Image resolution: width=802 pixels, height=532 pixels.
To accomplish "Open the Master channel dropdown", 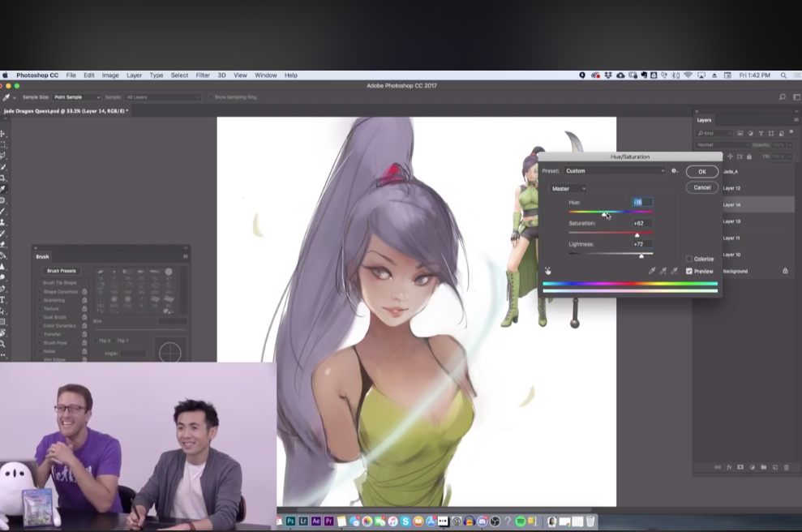I will pos(568,189).
